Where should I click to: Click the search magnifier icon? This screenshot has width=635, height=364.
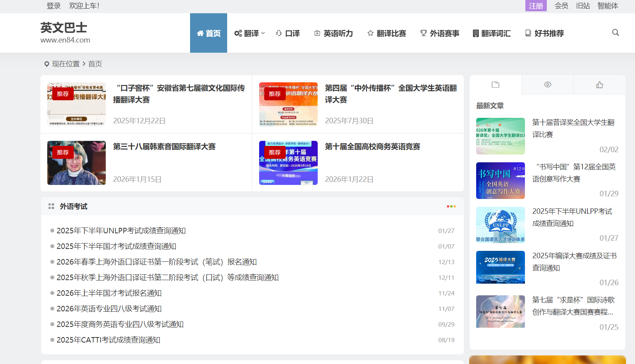(615, 33)
